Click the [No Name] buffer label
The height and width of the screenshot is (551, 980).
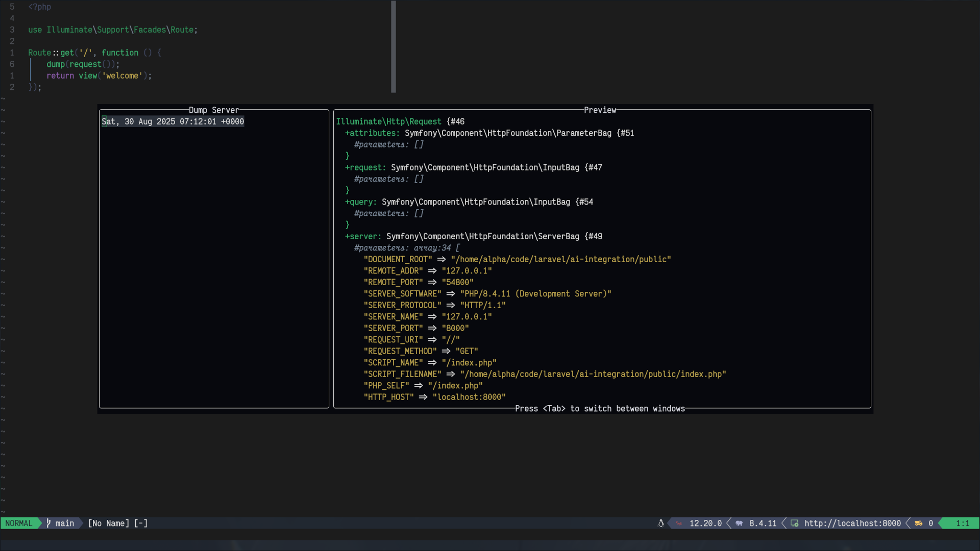tap(108, 523)
